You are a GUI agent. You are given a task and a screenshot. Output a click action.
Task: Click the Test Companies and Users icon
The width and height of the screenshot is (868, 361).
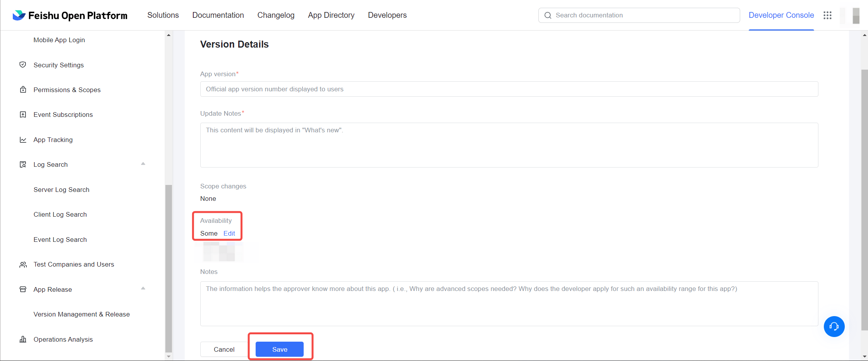coord(23,265)
